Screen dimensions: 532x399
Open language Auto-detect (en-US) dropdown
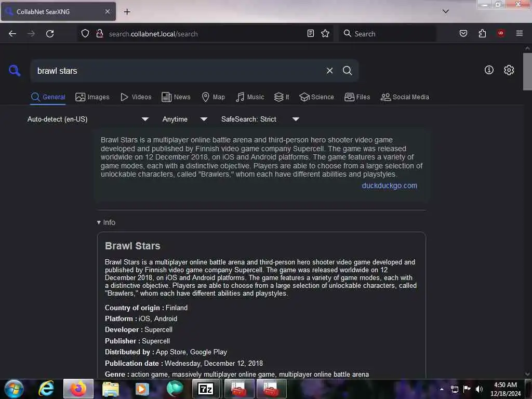click(x=88, y=119)
